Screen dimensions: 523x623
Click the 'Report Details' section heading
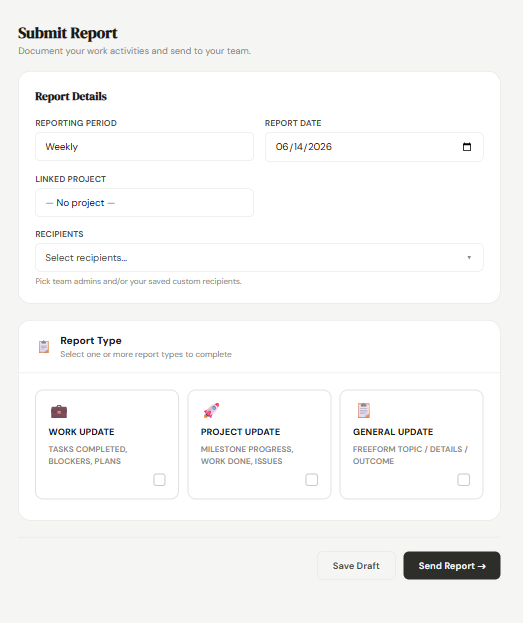click(71, 97)
